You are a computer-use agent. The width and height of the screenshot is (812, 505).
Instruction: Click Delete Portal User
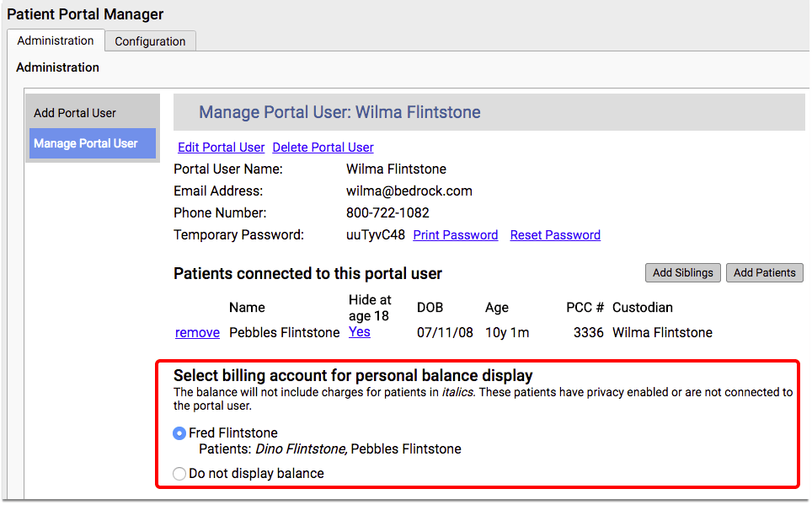pyautogui.click(x=323, y=147)
